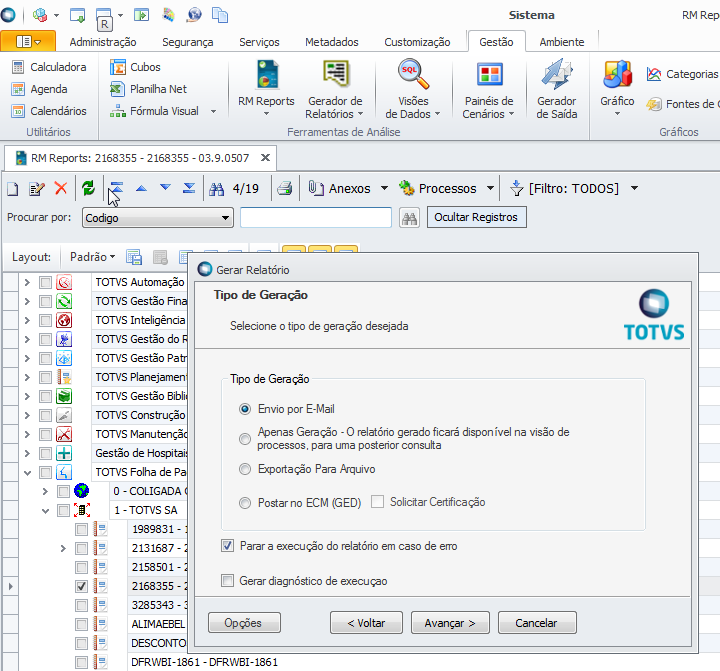Open the Padrão layout dropdown
The image size is (720, 671).
92,257
